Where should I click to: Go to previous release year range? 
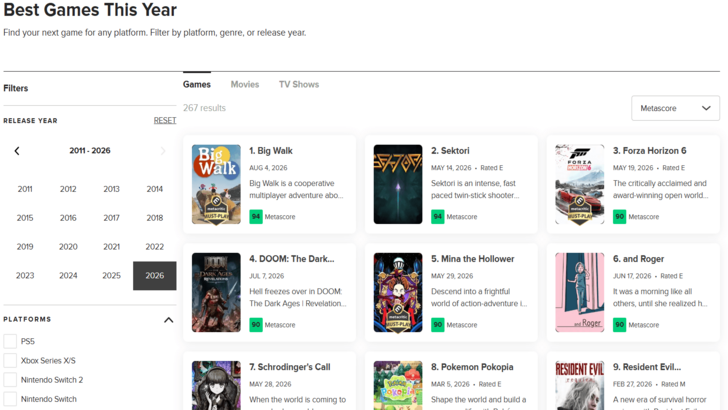click(x=17, y=151)
